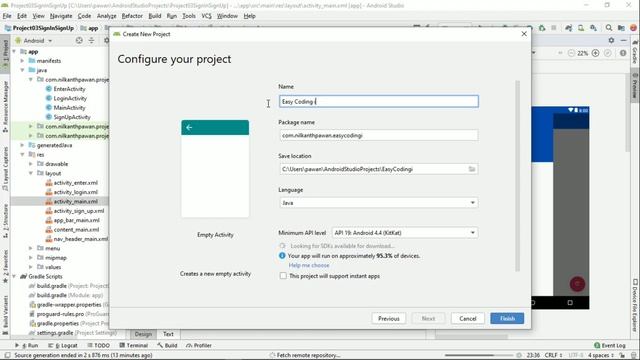Click the design editor settings gear icon

click(611, 40)
